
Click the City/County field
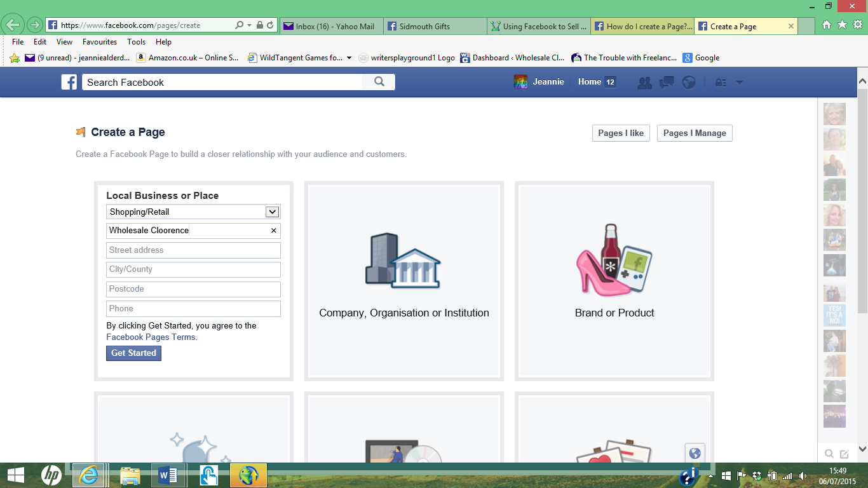coord(193,269)
